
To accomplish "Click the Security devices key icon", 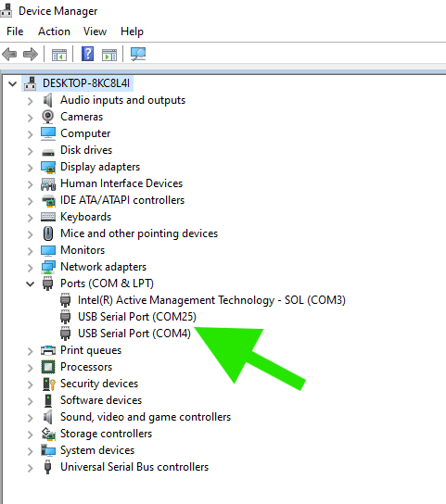I will click(x=48, y=384).
